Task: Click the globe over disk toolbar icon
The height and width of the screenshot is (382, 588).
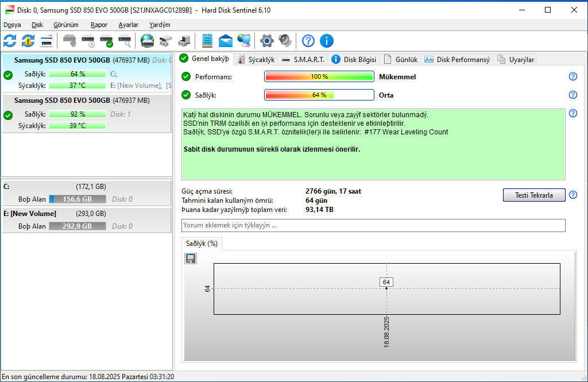Action: point(148,41)
